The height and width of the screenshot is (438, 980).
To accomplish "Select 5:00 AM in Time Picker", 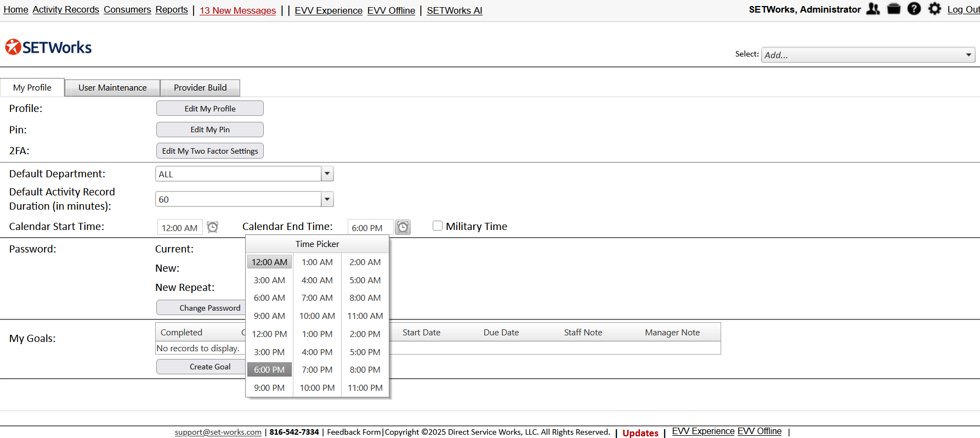I will coord(365,280).
